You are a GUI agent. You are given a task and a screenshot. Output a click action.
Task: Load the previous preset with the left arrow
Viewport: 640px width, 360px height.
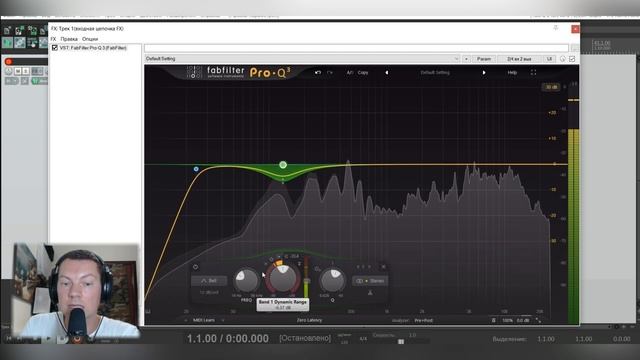pos(387,73)
